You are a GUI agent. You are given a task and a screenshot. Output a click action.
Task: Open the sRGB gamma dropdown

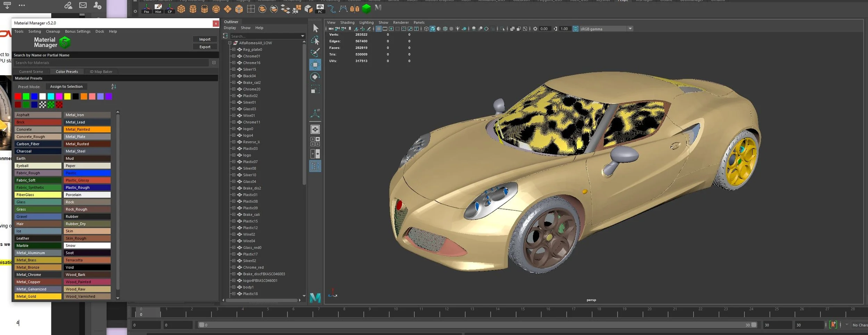[x=630, y=29]
